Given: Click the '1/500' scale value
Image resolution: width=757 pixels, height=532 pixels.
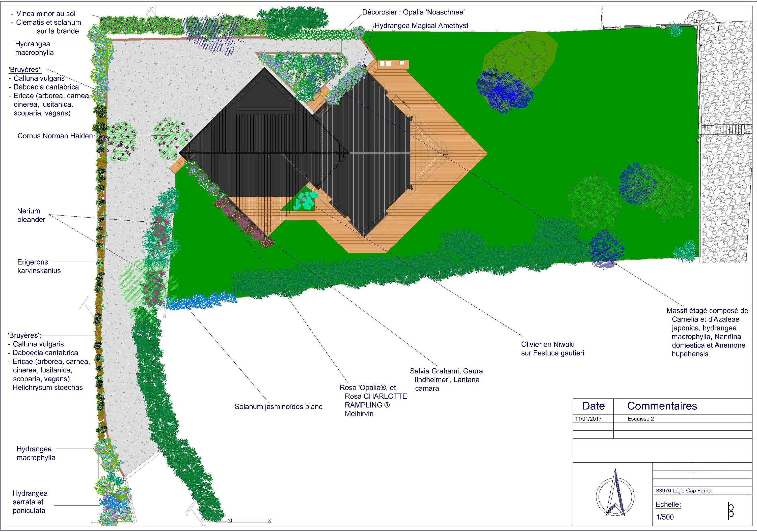Looking at the screenshot, I should pos(665,517).
